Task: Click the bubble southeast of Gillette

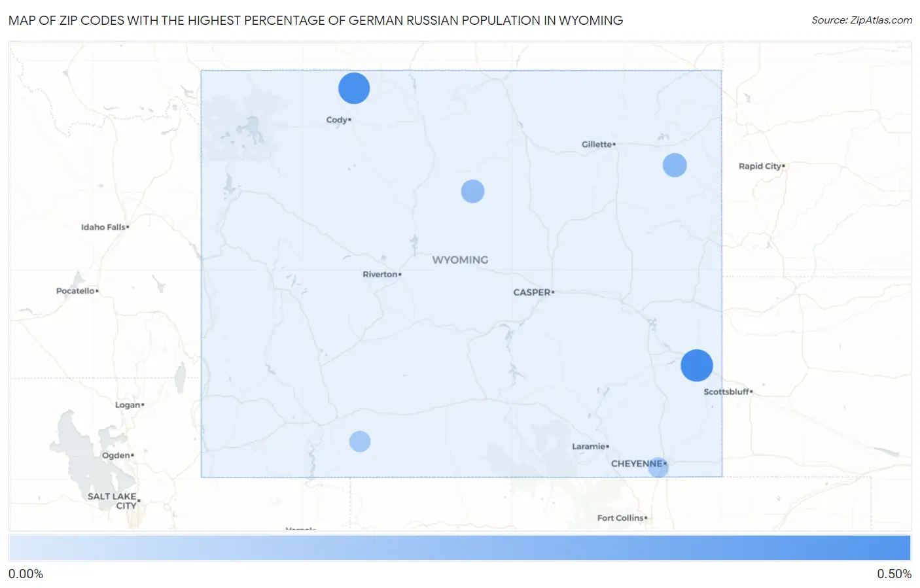Action: [x=675, y=165]
